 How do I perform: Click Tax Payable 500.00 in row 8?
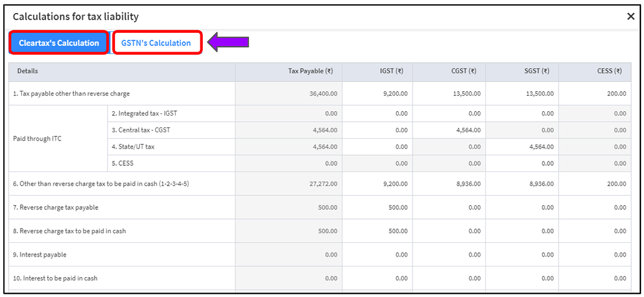pos(328,231)
